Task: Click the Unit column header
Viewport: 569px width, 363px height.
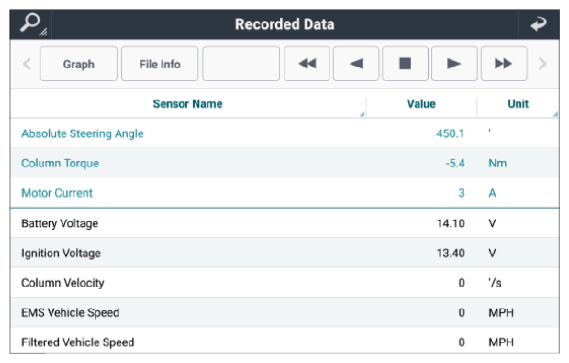Action: pyautogui.click(x=518, y=104)
